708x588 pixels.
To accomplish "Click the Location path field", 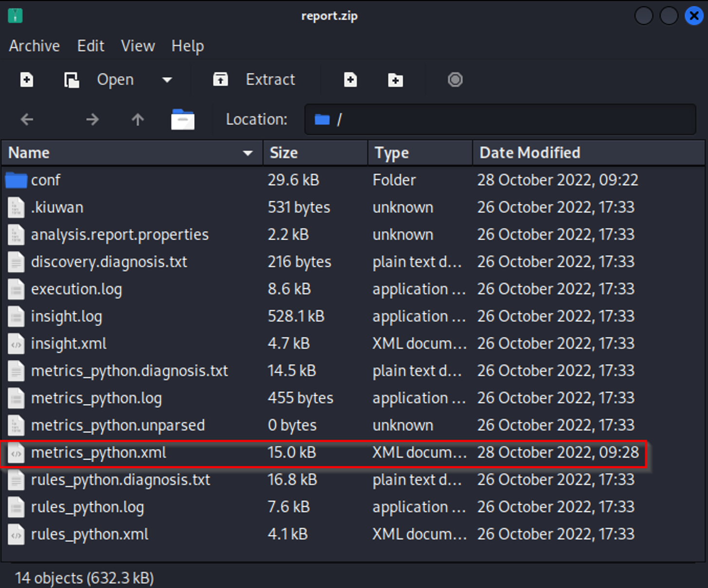I will [500, 120].
